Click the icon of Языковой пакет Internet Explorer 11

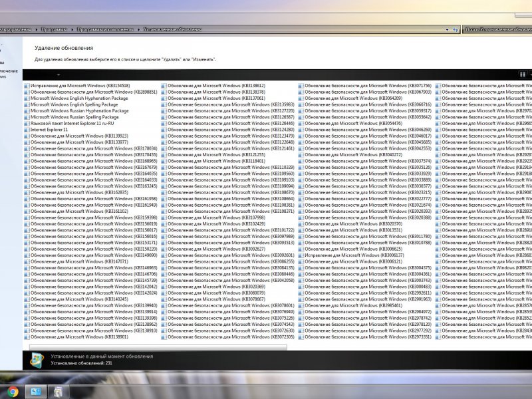pos(27,124)
